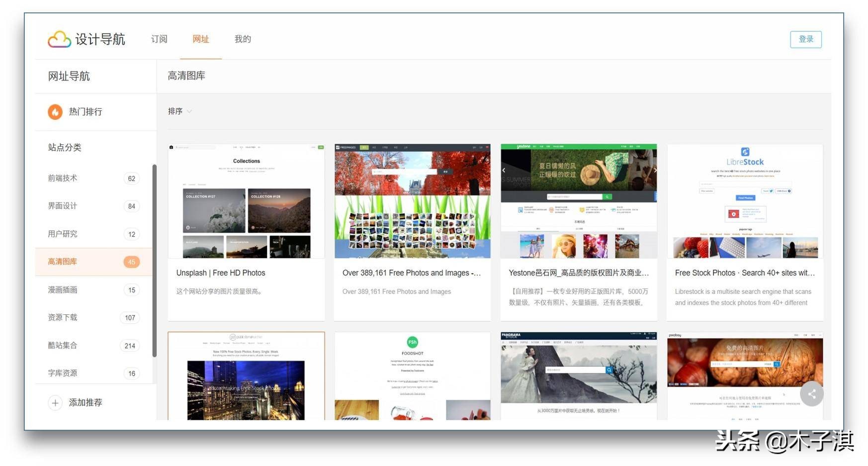868x466 pixels.
Task: Open the 我的 tab
Action: pyautogui.click(x=242, y=39)
